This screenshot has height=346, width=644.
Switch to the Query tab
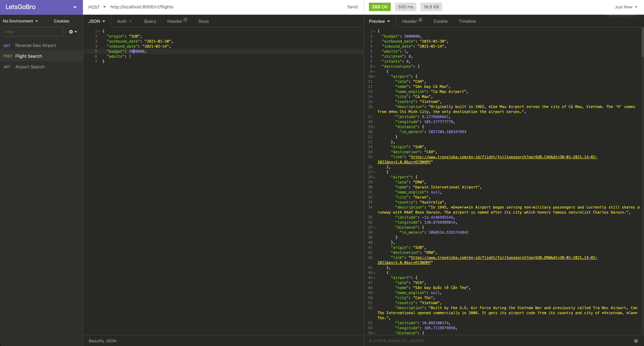pos(150,21)
